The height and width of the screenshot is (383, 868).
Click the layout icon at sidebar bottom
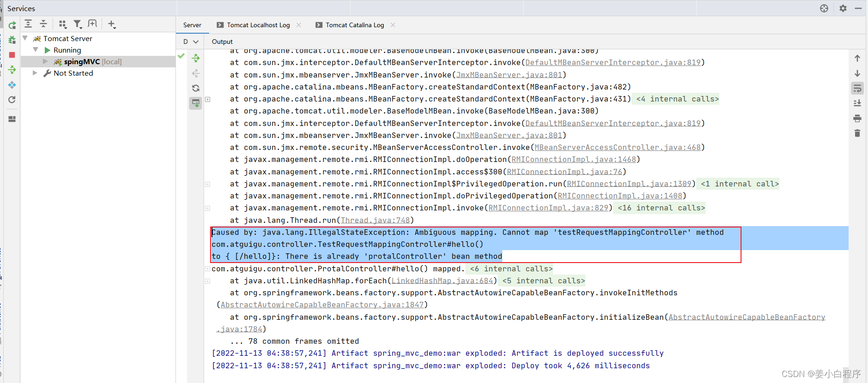tap(12, 119)
